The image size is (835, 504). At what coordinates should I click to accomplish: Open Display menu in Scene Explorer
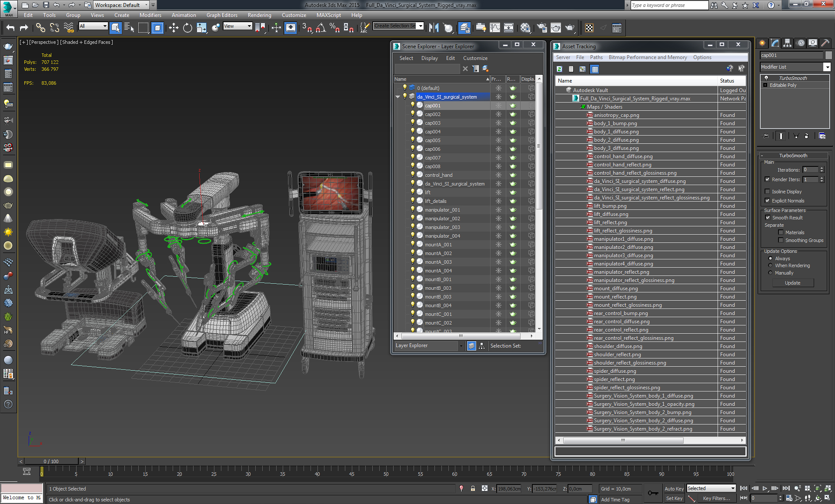(x=429, y=58)
